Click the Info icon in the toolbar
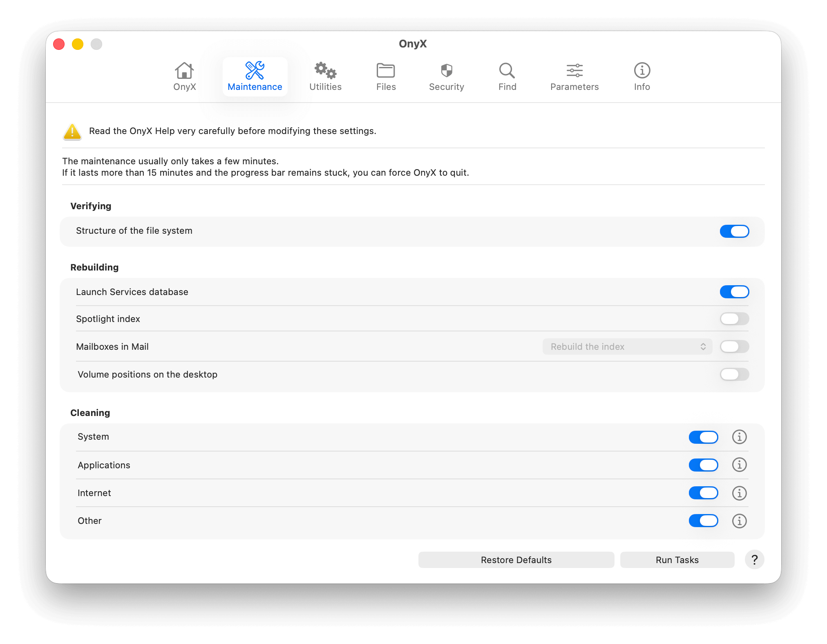The height and width of the screenshot is (644, 827). point(641,70)
